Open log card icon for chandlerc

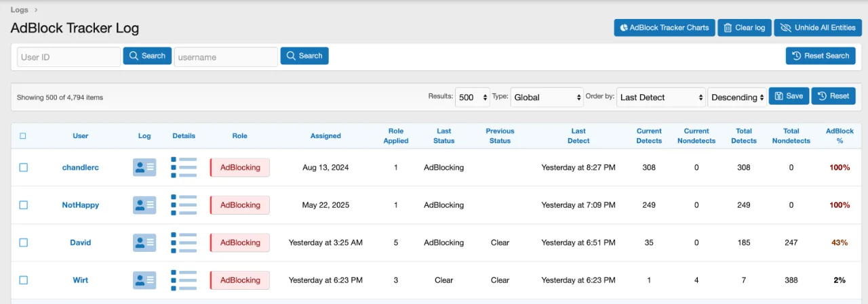coord(144,167)
